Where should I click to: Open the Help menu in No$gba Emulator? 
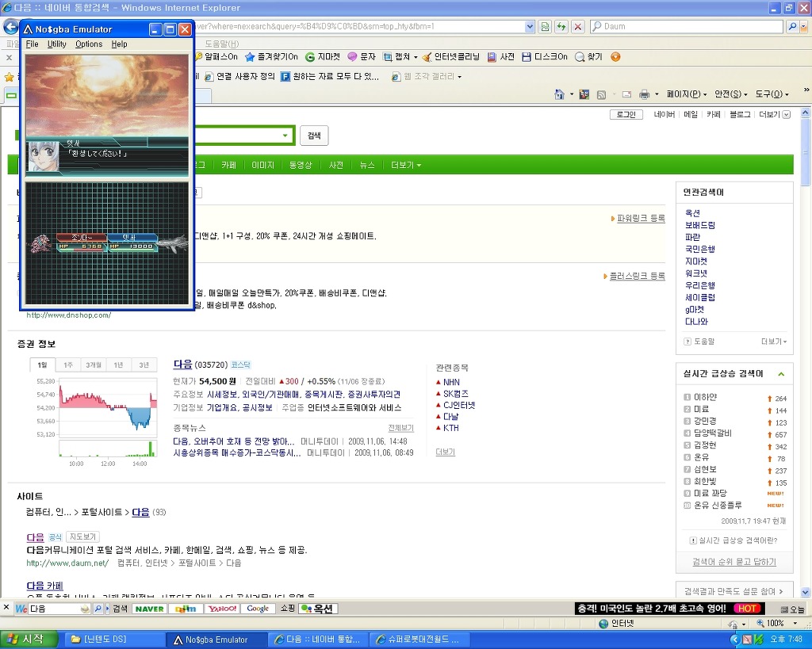pyautogui.click(x=119, y=44)
